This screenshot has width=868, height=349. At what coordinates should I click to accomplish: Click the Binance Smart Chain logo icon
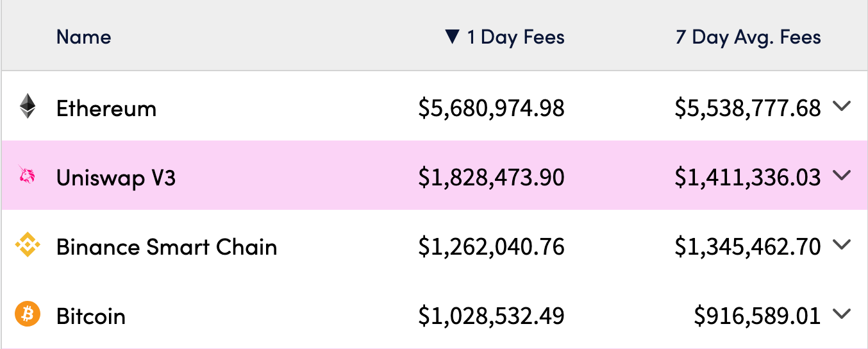tap(28, 245)
